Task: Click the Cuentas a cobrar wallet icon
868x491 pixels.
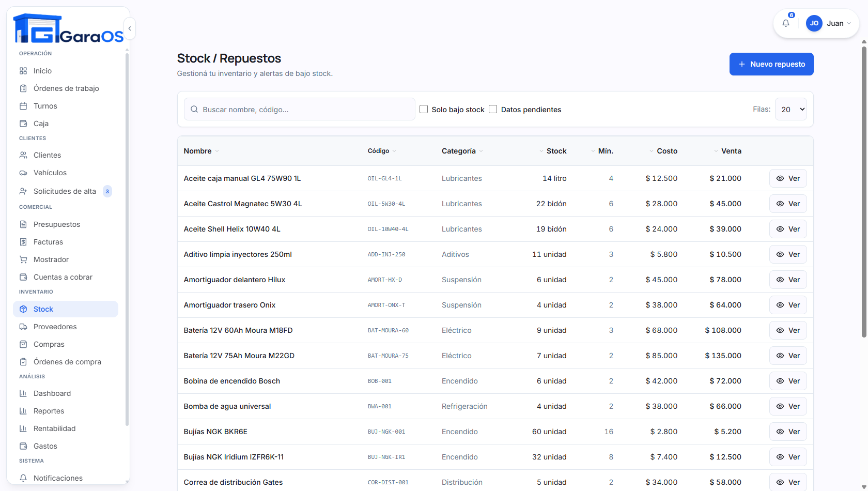Action: point(23,277)
